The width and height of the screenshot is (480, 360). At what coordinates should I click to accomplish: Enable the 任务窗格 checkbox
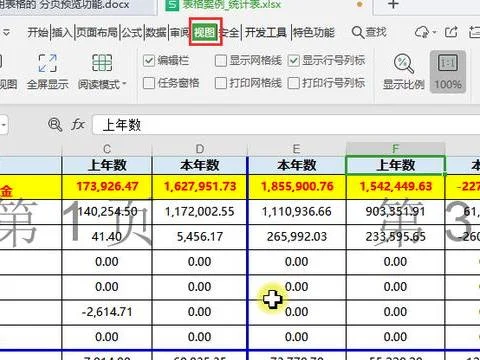point(149,83)
